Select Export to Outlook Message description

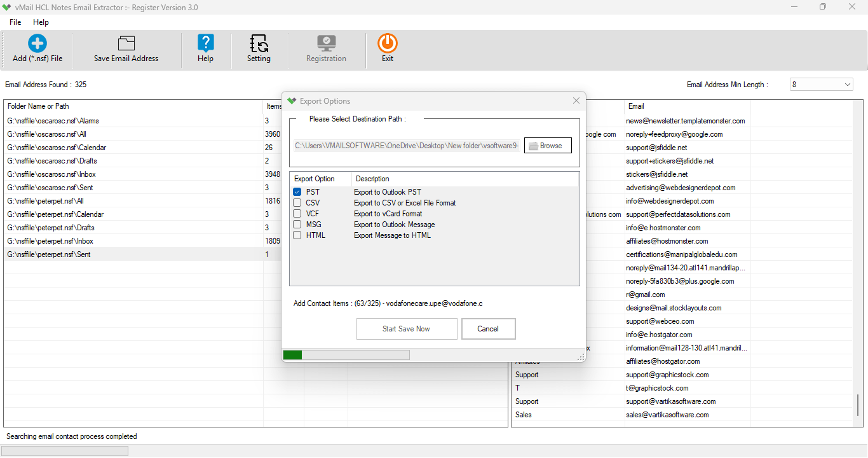point(395,225)
